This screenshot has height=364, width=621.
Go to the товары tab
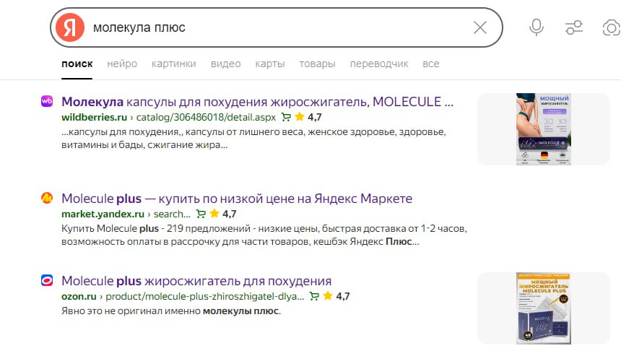click(317, 64)
